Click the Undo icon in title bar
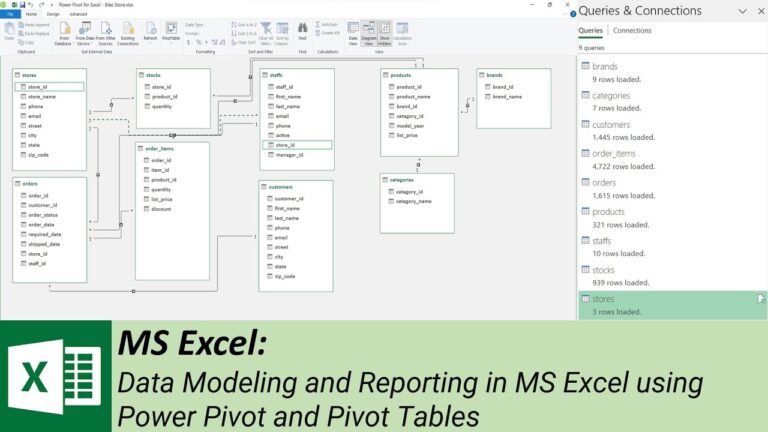 (x=30, y=5)
